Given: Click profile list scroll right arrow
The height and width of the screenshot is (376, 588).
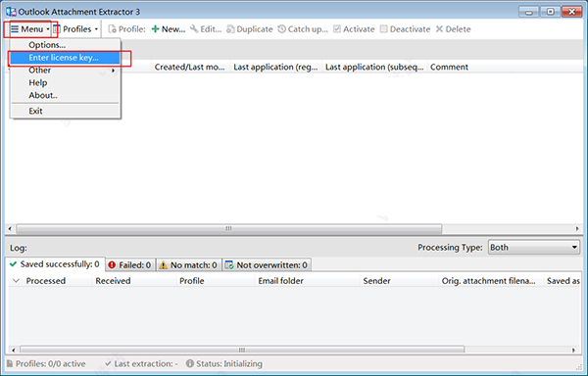Looking at the screenshot, I should tap(577, 228).
